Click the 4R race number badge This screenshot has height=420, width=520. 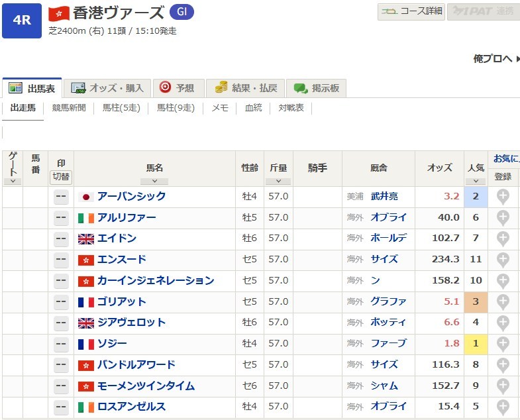22,20
